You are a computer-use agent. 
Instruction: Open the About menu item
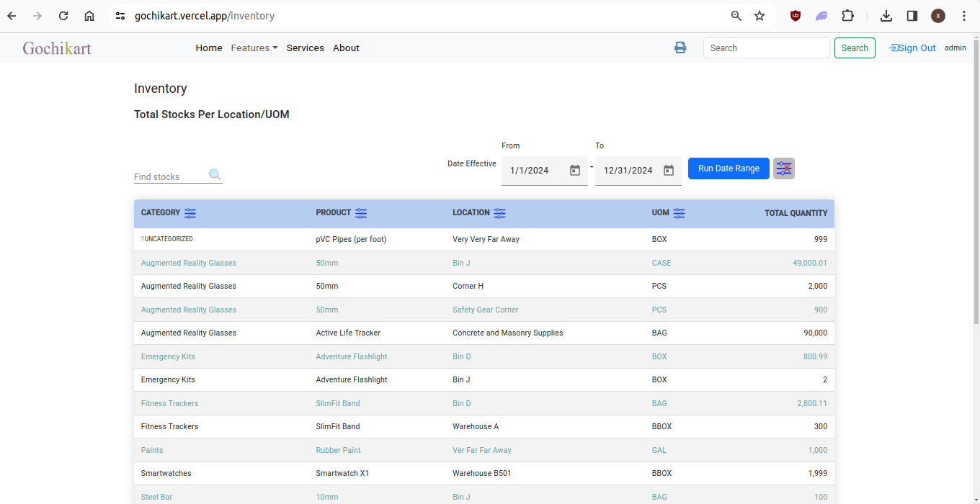tap(346, 48)
